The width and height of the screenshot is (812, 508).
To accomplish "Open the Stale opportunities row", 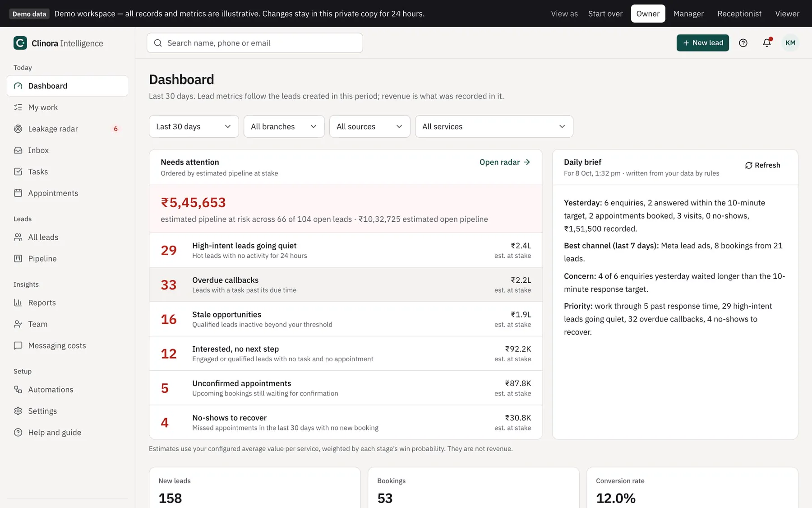I will (346, 319).
